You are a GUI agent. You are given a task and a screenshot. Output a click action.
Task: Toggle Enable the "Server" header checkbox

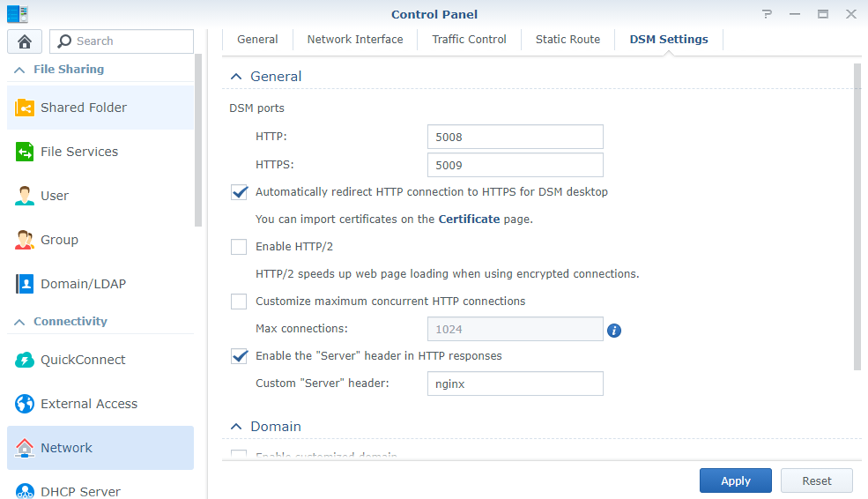click(239, 356)
